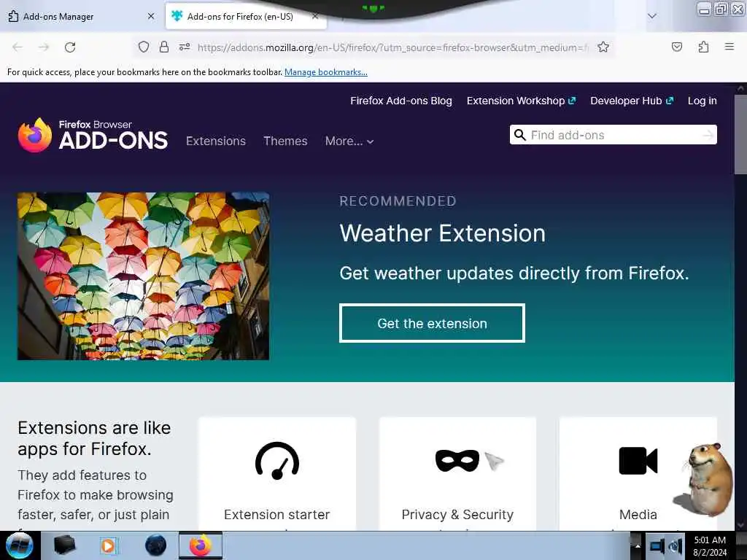Switch to Firefox in the taskbar
This screenshot has height=560, width=747.
point(201,545)
